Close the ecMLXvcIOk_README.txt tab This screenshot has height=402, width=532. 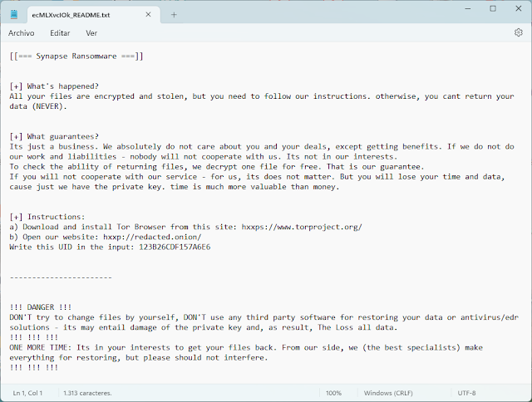(148, 15)
